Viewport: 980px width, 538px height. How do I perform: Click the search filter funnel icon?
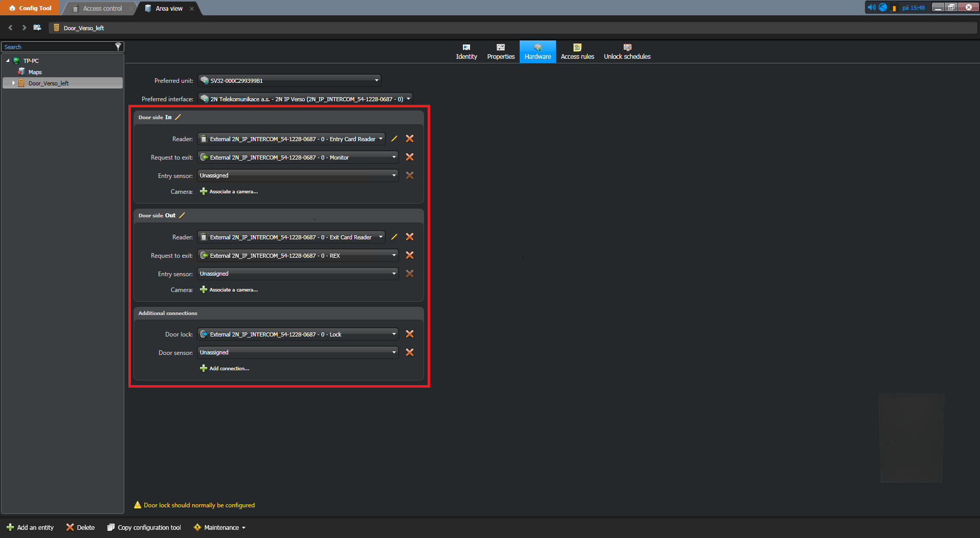point(118,47)
